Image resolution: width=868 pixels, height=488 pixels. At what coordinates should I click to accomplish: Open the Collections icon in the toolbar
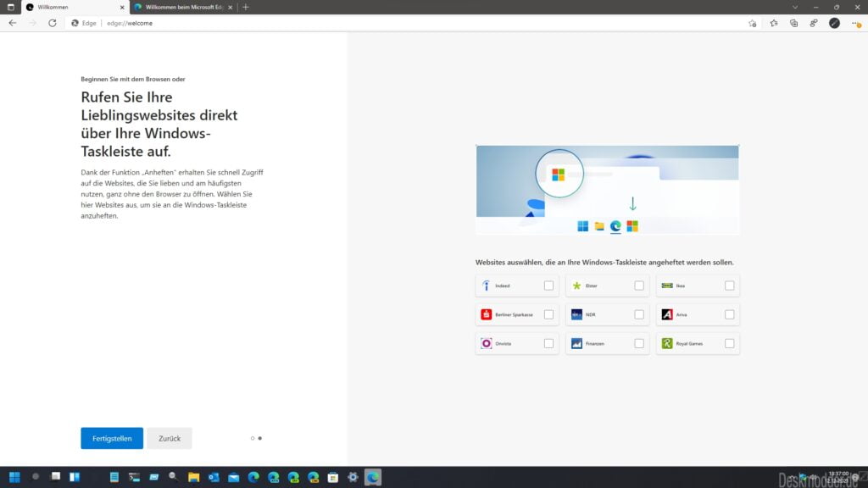(x=793, y=23)
